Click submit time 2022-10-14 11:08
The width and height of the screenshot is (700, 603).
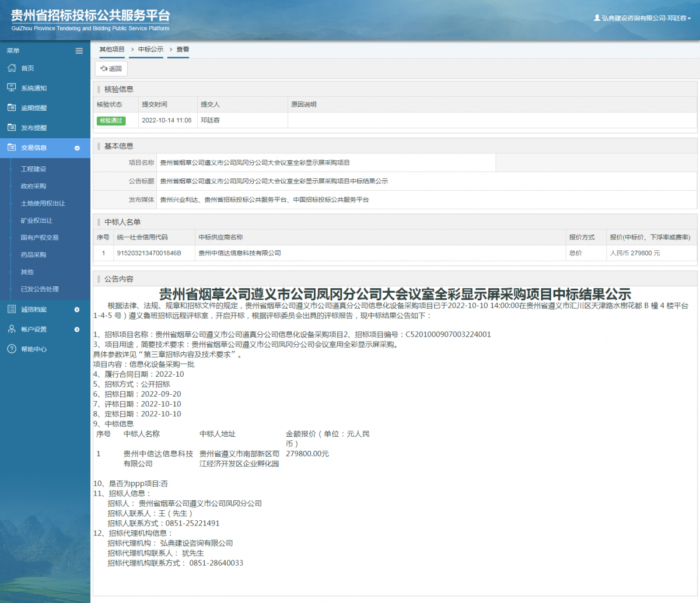pos(166,120)
